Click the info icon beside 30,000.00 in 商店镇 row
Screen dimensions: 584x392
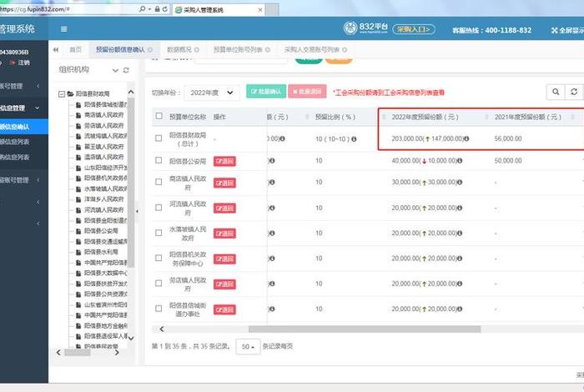pos(460,182)
